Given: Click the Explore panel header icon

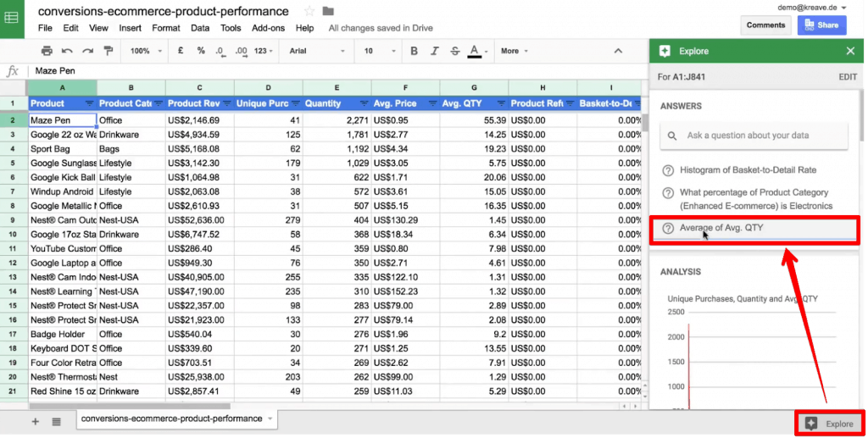Looking at the screenshot, I should (x=665, y=51).
